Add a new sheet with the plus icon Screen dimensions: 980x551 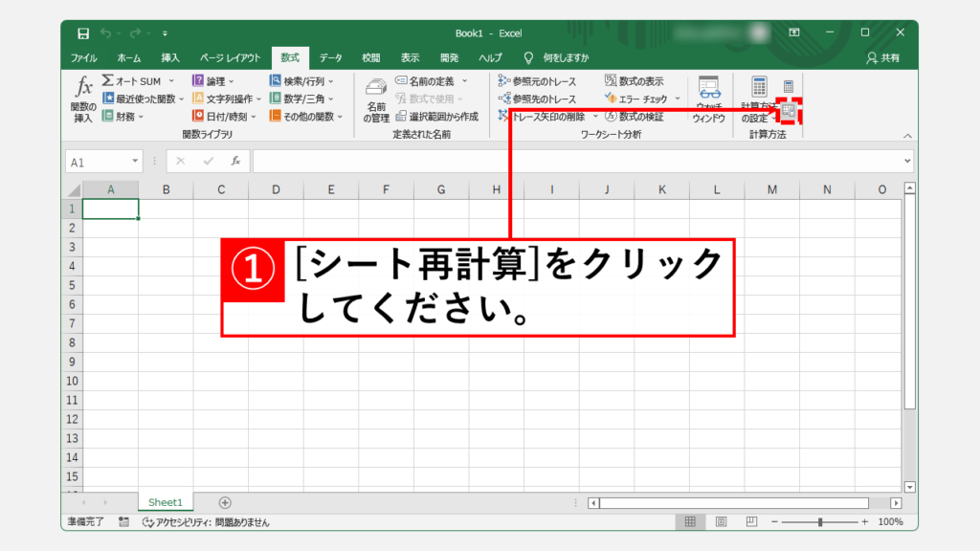pyautogui.click(x=225, y=502)
